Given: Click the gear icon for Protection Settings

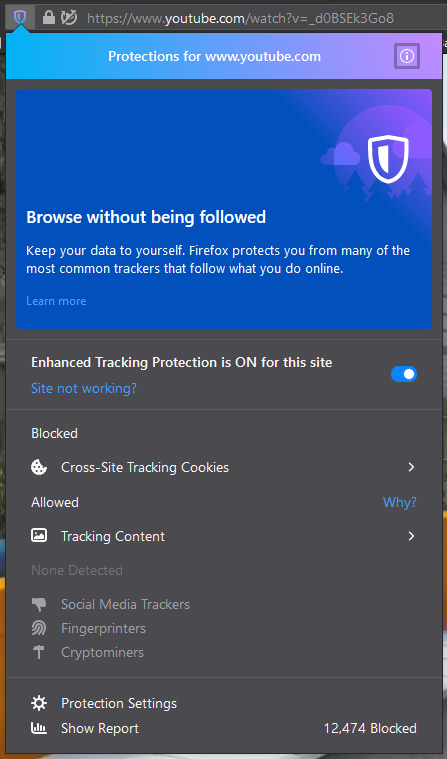Looking at the screenshot, I should click(x=39, y=703).
